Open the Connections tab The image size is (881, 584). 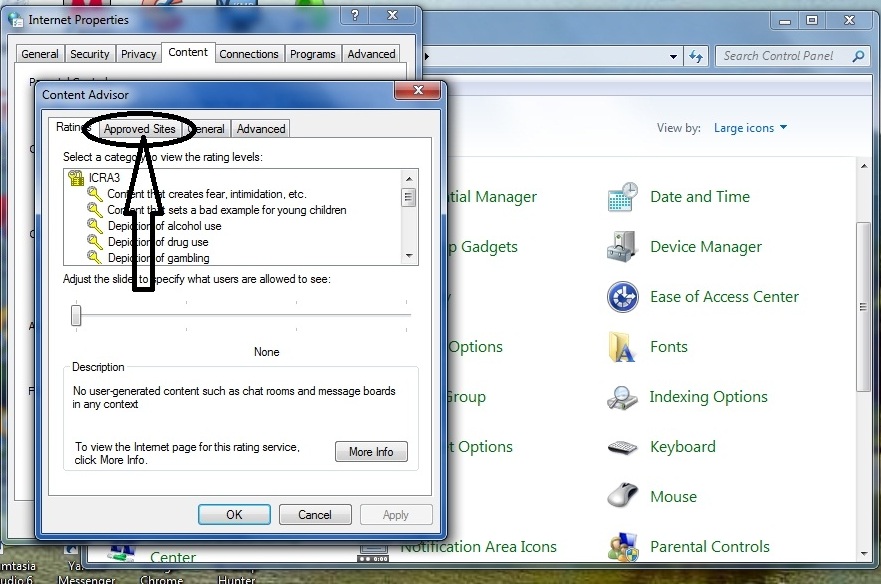[248, 54]
